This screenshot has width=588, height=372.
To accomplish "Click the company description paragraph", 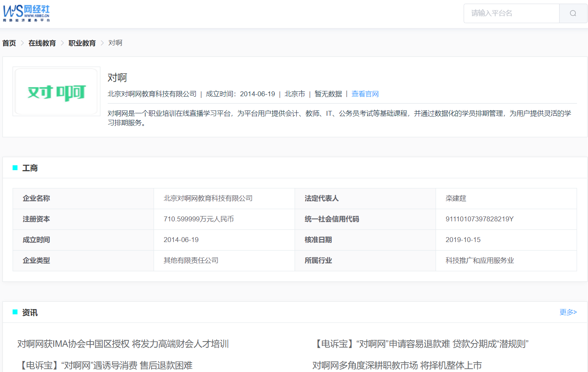I will pyautogui.click(x=340, y=118).
